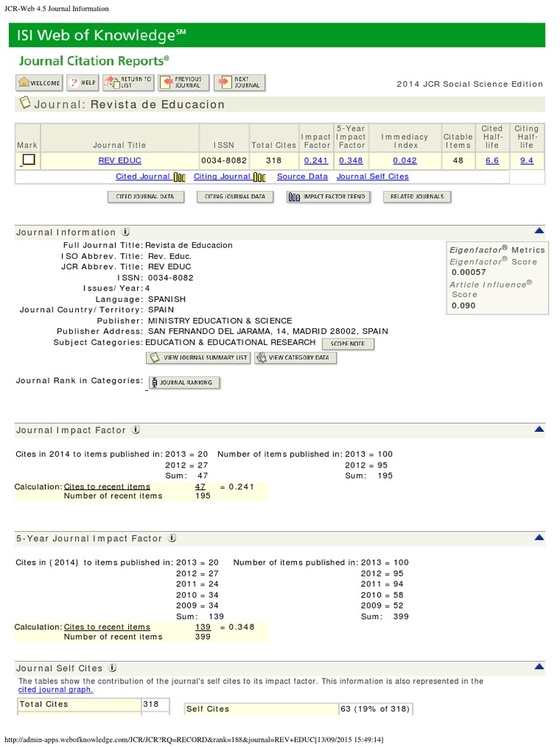Screen dimensions: 560x747
Task: Click info icon next to Journal Impact Factor
Action: (136, 430)
